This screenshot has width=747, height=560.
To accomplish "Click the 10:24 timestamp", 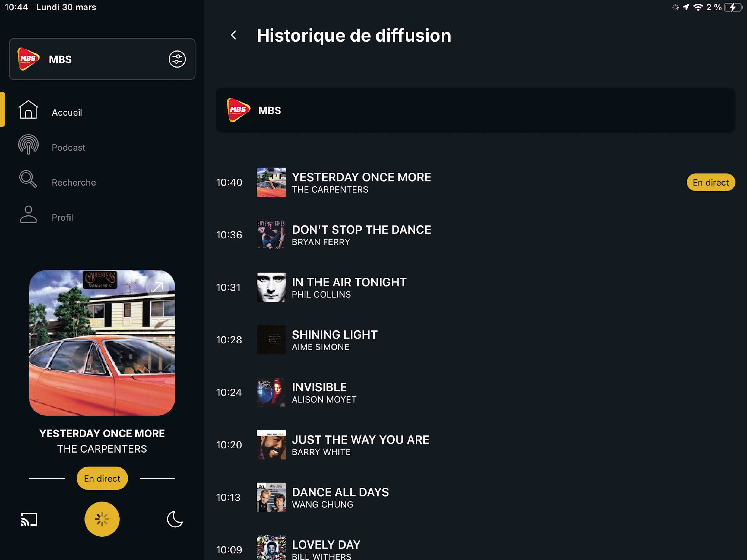I will (229, 392).
